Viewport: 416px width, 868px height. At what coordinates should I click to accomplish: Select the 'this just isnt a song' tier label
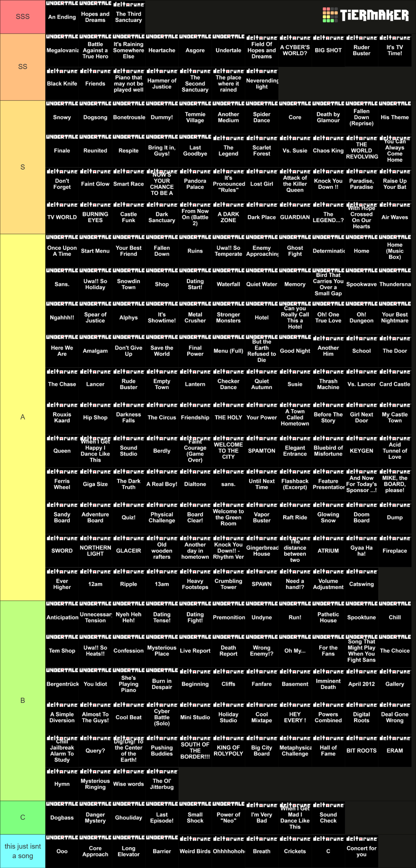pos(23,851)
